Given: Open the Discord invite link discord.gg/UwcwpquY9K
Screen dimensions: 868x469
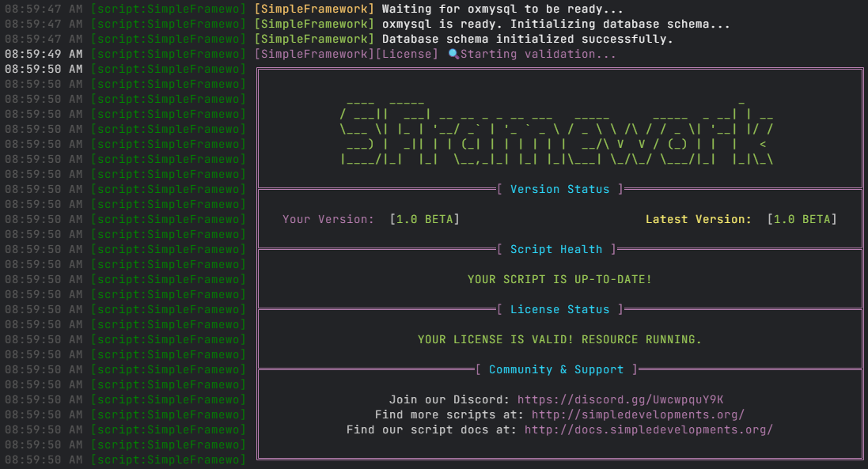Looking at the screenshot, I should [x=620, y=399].
